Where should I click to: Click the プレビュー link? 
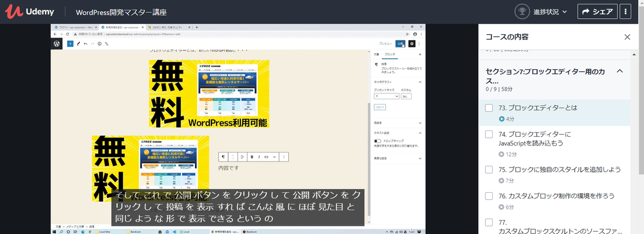coord(385,43)
